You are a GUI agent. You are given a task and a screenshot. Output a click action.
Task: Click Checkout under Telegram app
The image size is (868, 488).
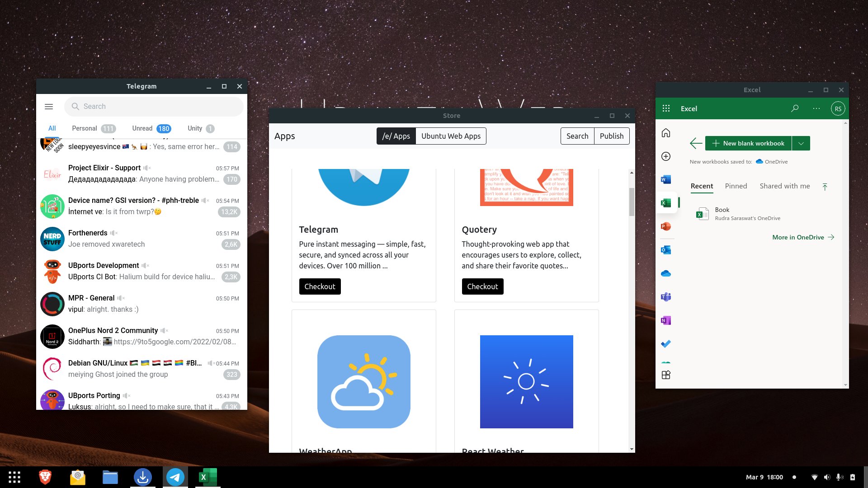click(320, 286)
